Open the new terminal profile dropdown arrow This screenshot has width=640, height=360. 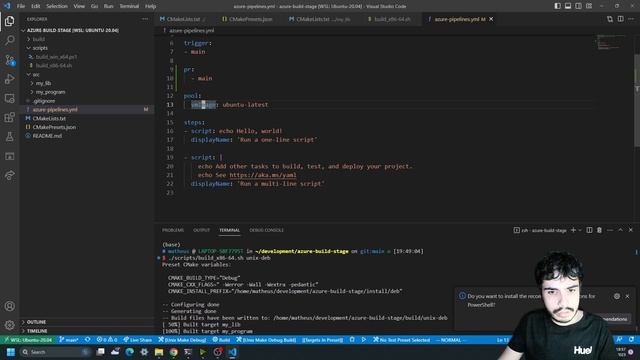click(580, 230)
